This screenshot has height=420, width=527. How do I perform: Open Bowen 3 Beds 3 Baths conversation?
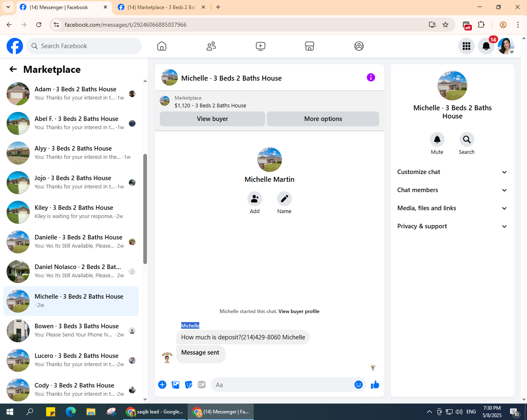tap(71, 331)
